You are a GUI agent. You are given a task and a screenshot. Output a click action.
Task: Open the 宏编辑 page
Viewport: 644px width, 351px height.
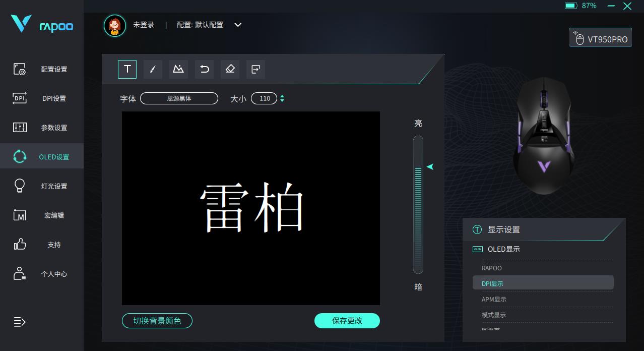42,215
